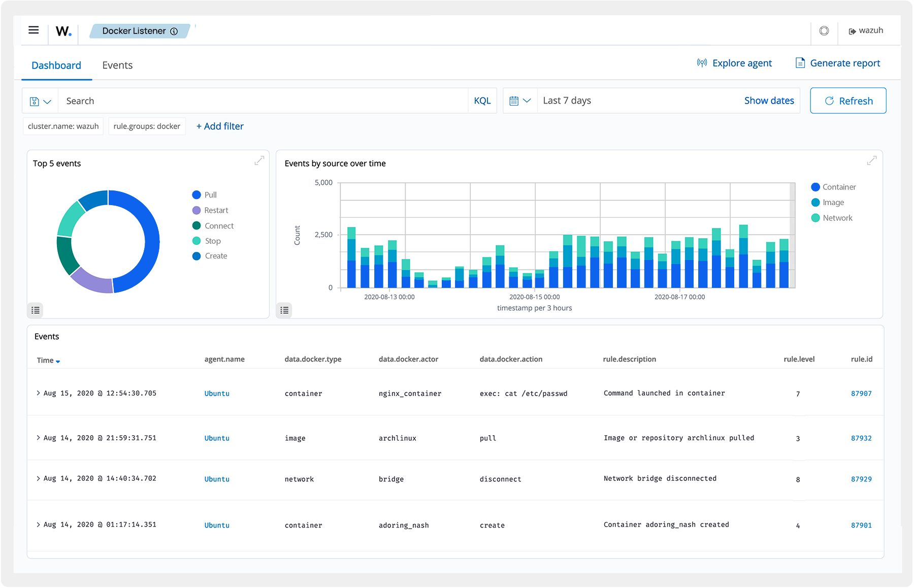Screen dimensions: 914x588
Task: Click the Wazuh logo icon
Action: pos(63,31)
